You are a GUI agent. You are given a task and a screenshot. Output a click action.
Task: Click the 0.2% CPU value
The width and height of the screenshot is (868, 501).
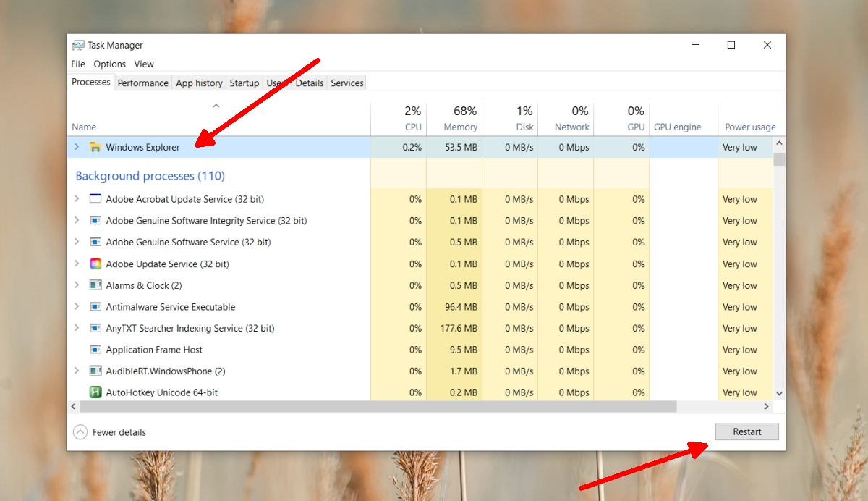coord(412,147)
